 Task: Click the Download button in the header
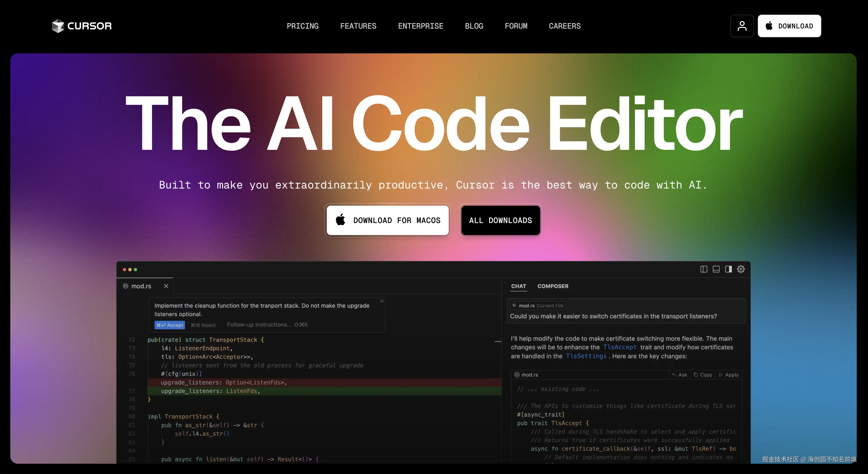point(789,26)
